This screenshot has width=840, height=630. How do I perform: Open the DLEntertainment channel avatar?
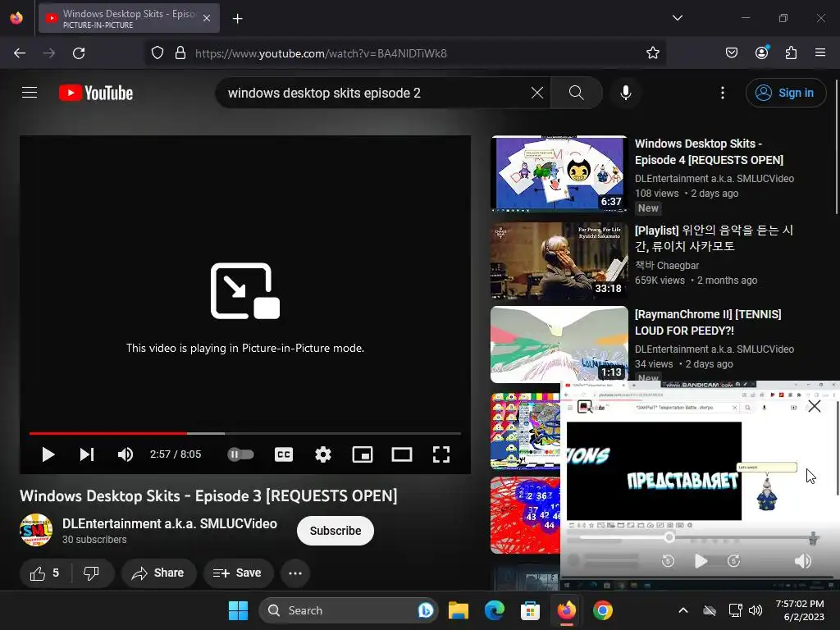point(36,530)
